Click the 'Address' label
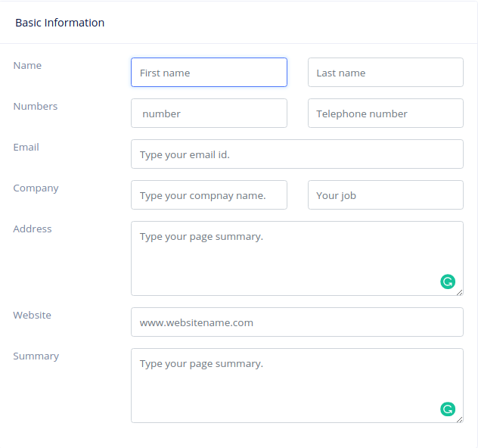The image size is (478, 448). tap(33, 229)
